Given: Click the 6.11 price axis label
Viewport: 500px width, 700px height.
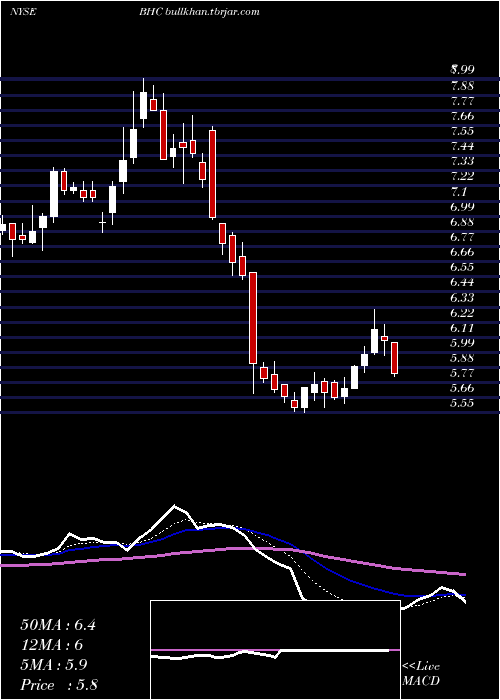Looking at the screenshot, I should coord(462,327).
